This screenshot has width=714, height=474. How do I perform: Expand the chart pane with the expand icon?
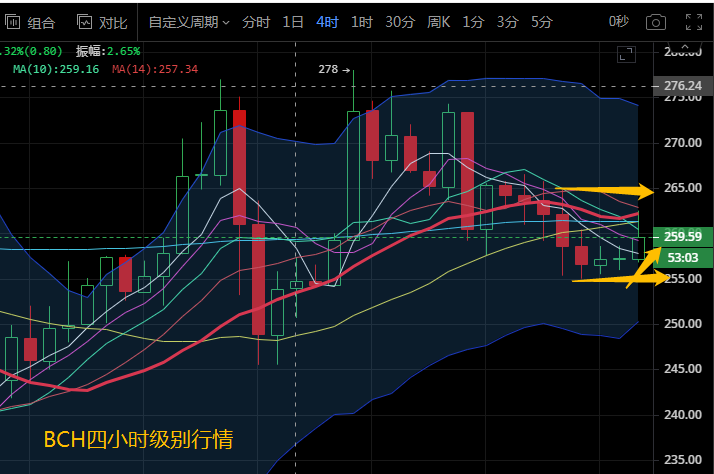[x=626, y=54]
